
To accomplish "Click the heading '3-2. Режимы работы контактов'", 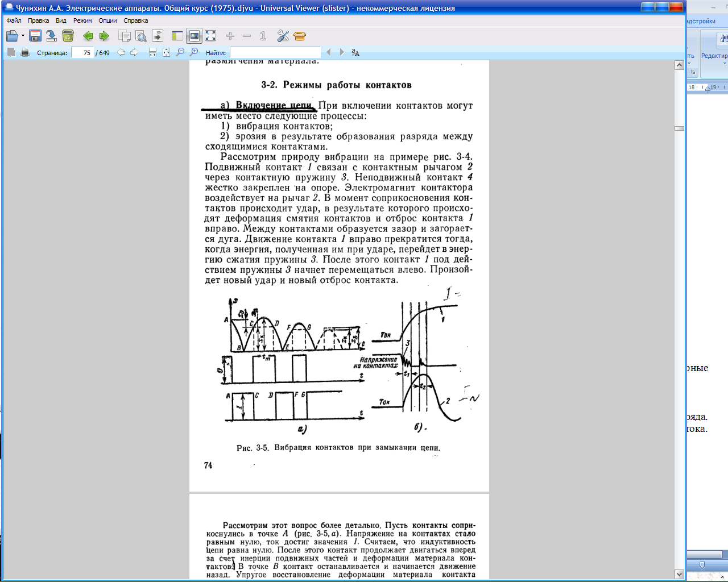I will tap(336, 85).
